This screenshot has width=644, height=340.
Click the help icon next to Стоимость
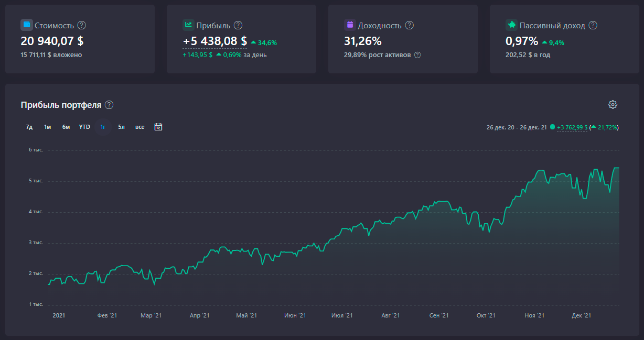(x=81, y=25)
